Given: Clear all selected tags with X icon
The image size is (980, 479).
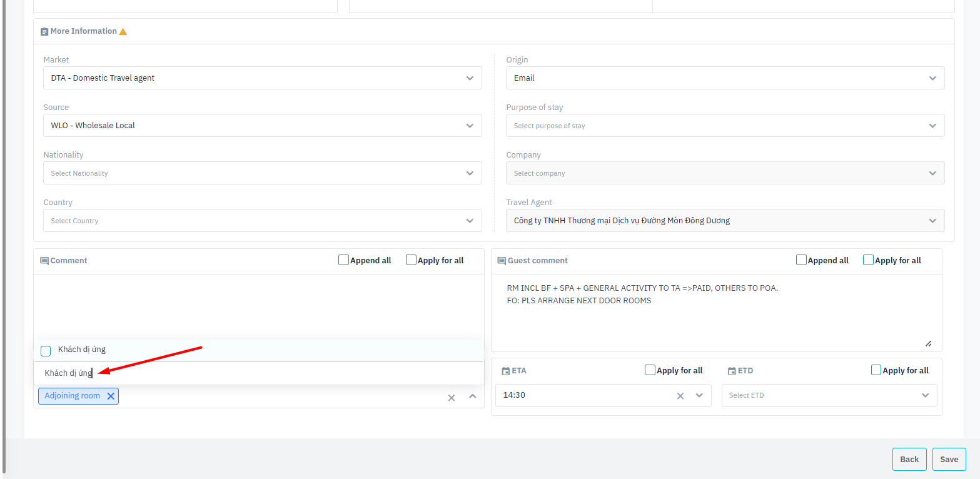Looking at the screenshot, I should 452,397.
